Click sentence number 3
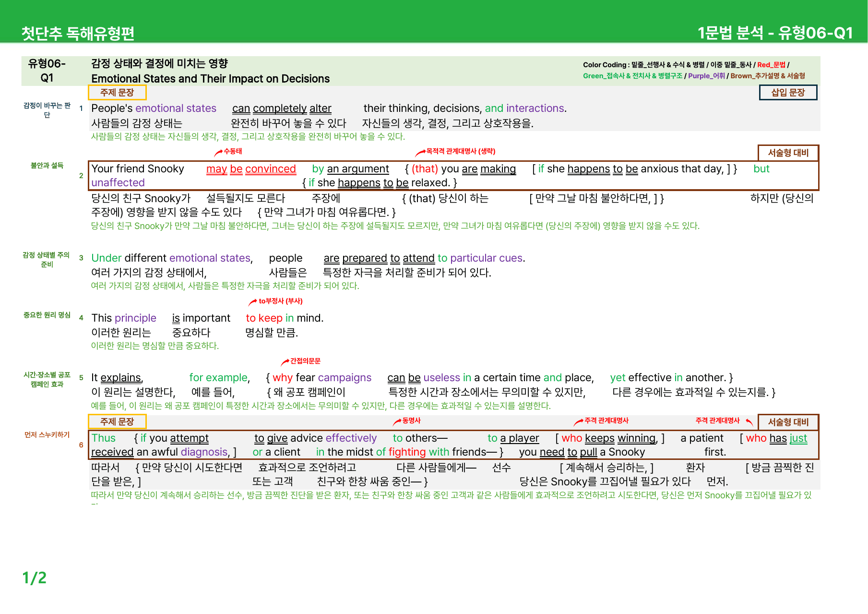 pyautogui.click(x=81, y=258)
